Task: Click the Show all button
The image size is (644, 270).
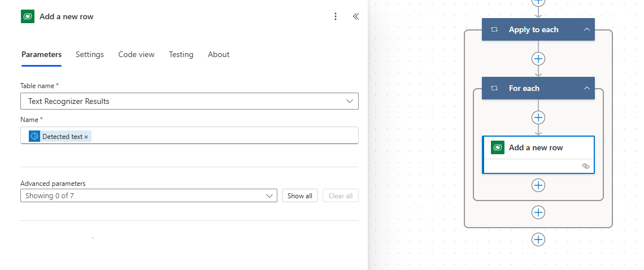Action: 300,195
